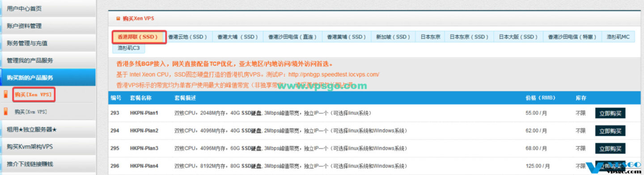Select the 香港邦联(SSD) tab
This screenshot has width=644, height=175.
[139, 37]
